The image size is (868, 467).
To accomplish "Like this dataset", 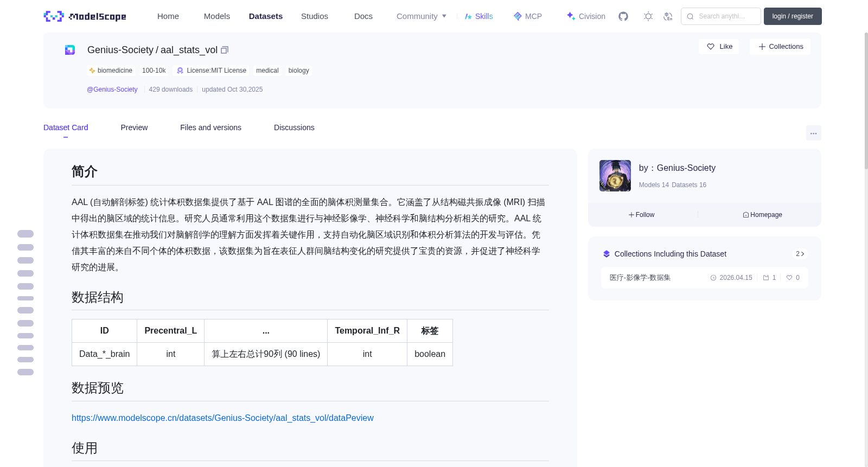I will (x=719, y=47).
